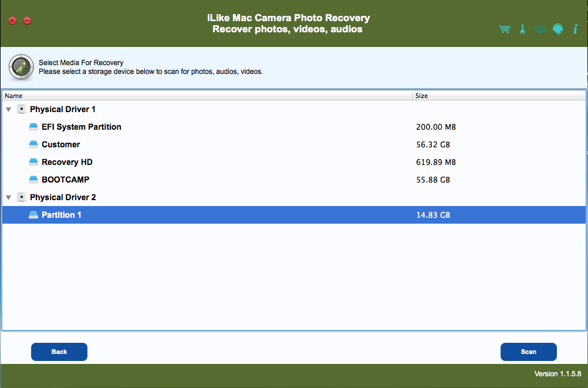
Task: Open the info about icon
Action: point(576,29)
